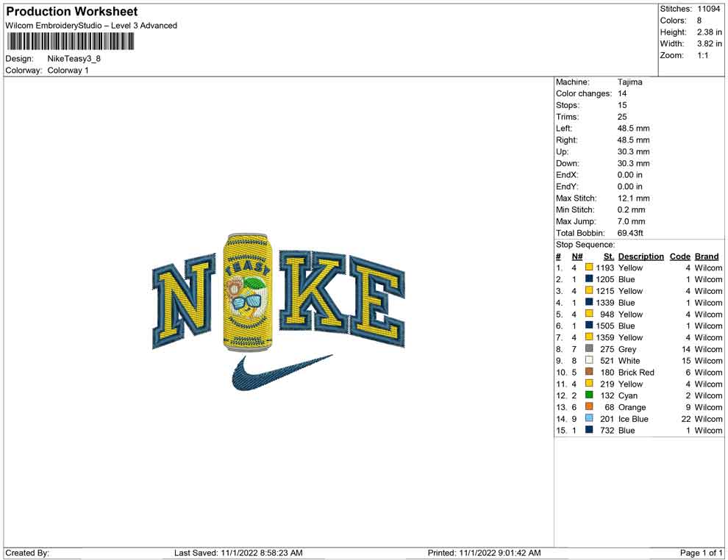Click the 'Brand' column header

pos(707,256)
